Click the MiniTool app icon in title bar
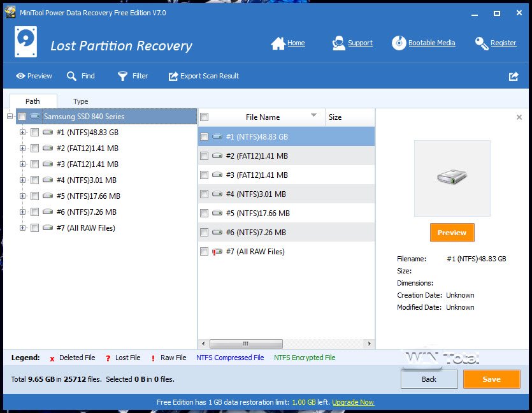The width and height of the screenshot is (532, 413). (x=10, y=12)
